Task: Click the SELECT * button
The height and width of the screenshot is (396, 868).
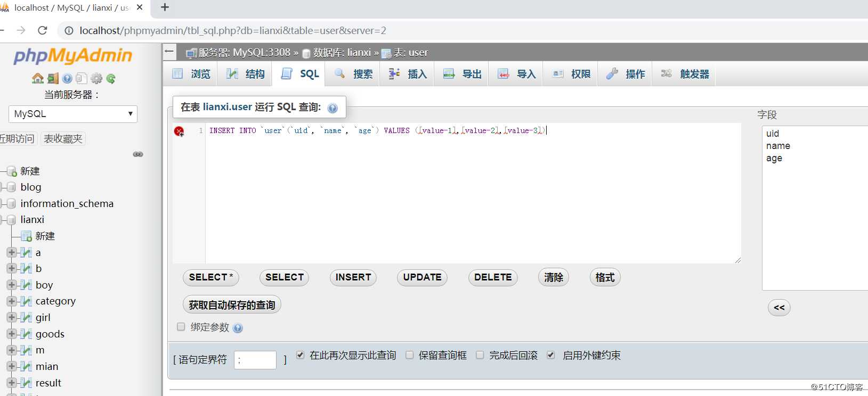Action: pyautogui.click(x=211, y=277)
